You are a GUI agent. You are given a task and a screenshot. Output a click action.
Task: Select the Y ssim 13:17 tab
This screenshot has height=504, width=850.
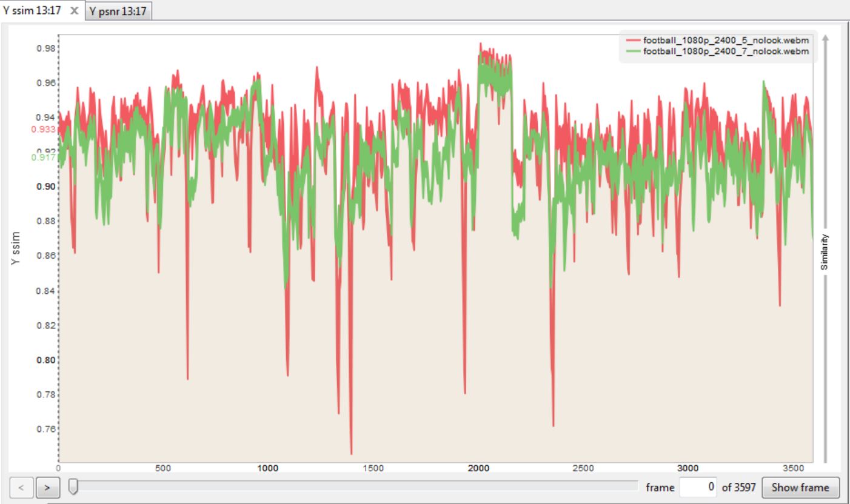(x=32, y=10)
